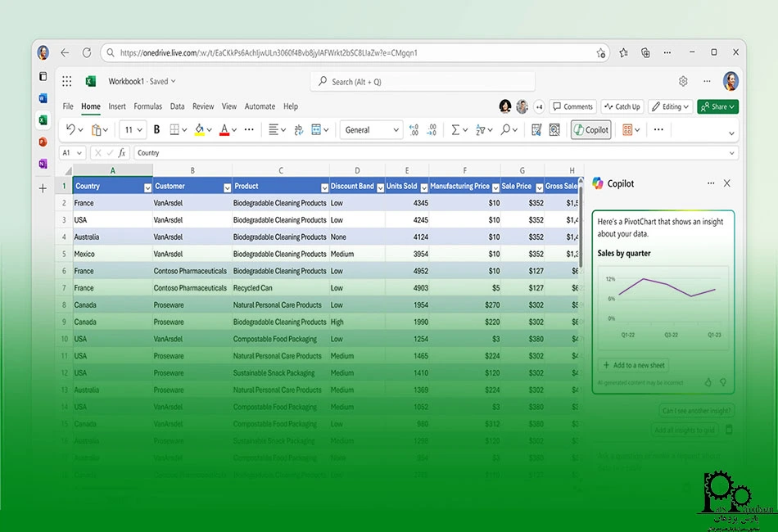Open the Word app in sidebar

(x=43, y=98)
